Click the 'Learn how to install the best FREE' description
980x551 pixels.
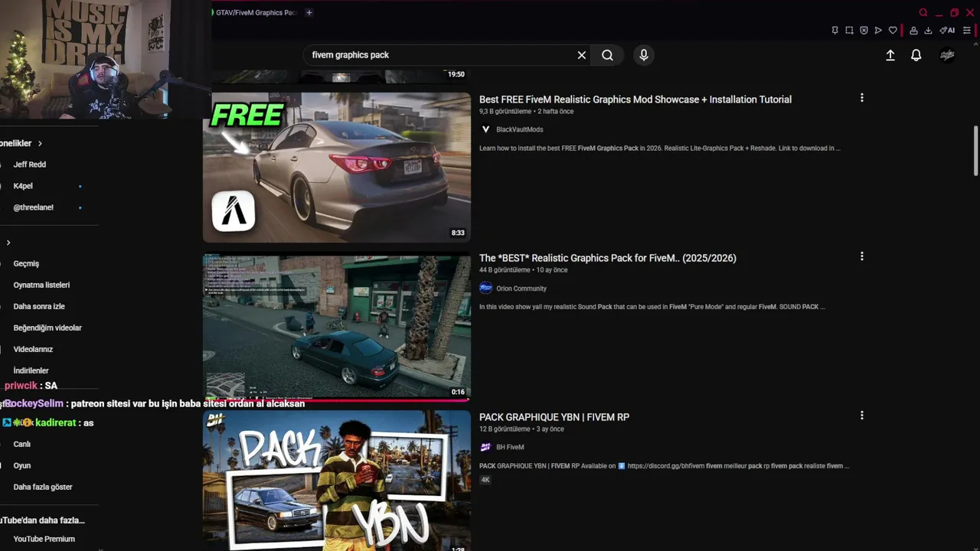(660, 148)
